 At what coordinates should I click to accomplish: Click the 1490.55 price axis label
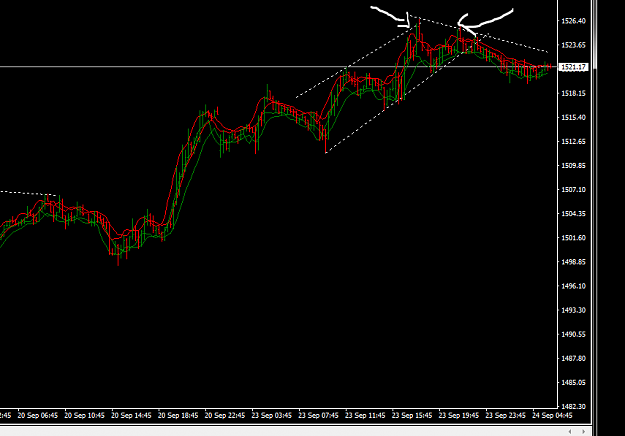(x=574, y=334)
